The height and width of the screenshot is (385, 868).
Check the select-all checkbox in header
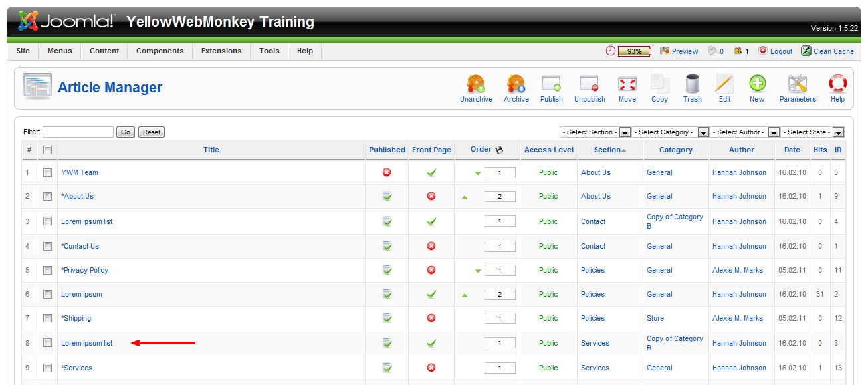(x=47, y=150)
